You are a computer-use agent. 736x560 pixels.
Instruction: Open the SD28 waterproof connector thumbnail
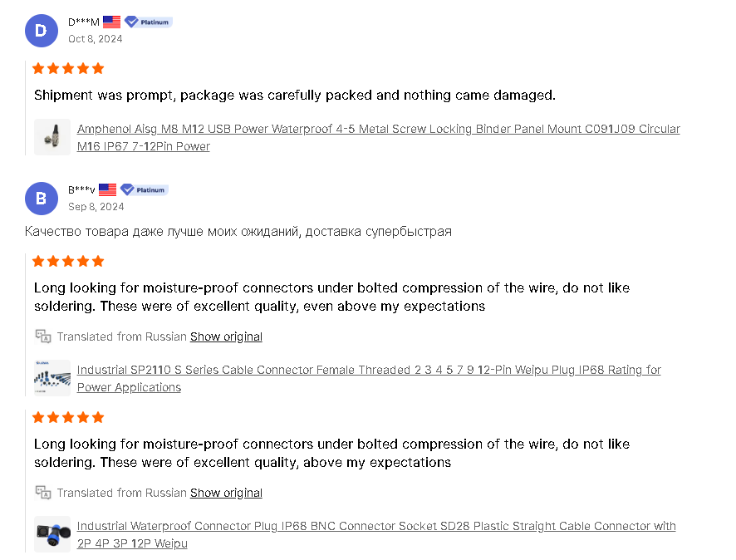coord(52,534)
